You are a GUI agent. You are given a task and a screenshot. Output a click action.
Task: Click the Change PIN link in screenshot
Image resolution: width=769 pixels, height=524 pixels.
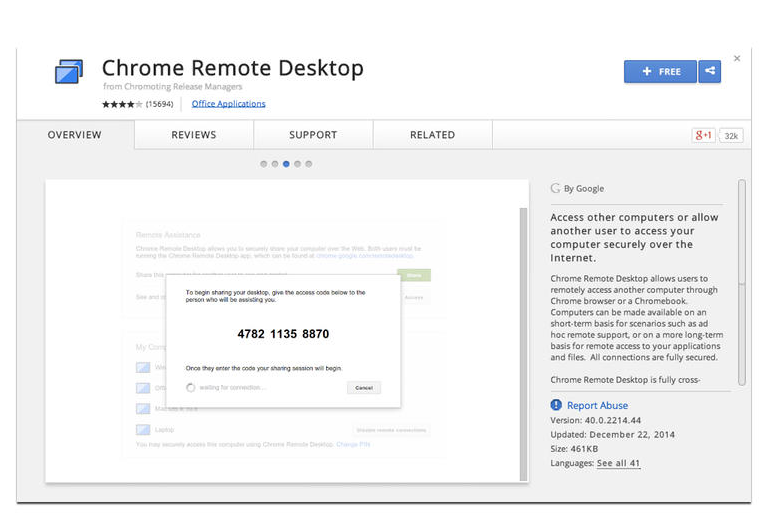point(353,445)
